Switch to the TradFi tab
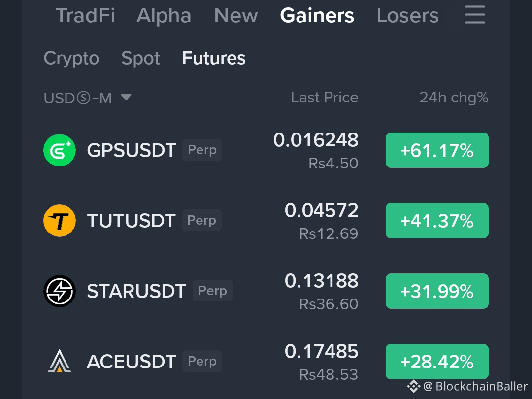The height and width of the screenshot is (399, 532). click(85, 15)
